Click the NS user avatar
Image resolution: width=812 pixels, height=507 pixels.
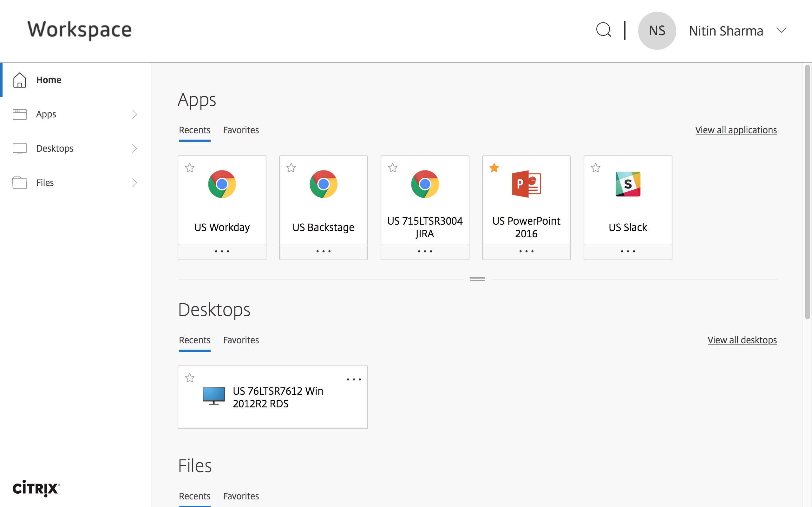(x=657, y=31)
